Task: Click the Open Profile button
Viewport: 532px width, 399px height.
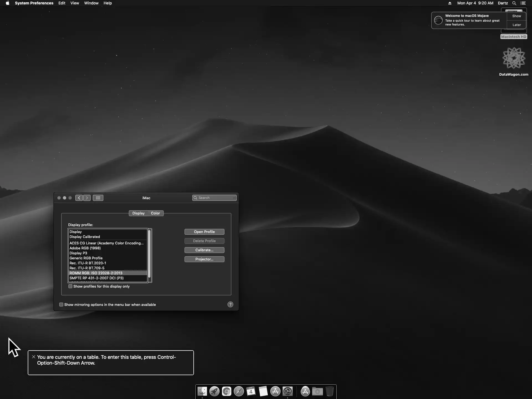Action: 204,232
